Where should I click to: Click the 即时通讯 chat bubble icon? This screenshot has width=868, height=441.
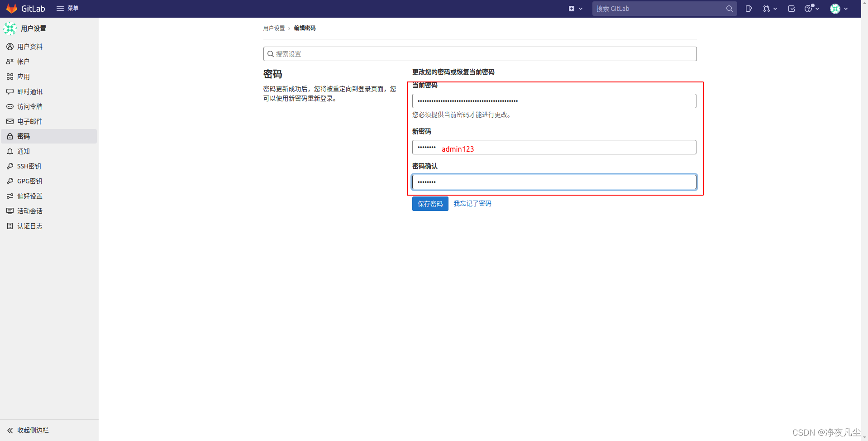pyautogui.click(x=10, y=91)
